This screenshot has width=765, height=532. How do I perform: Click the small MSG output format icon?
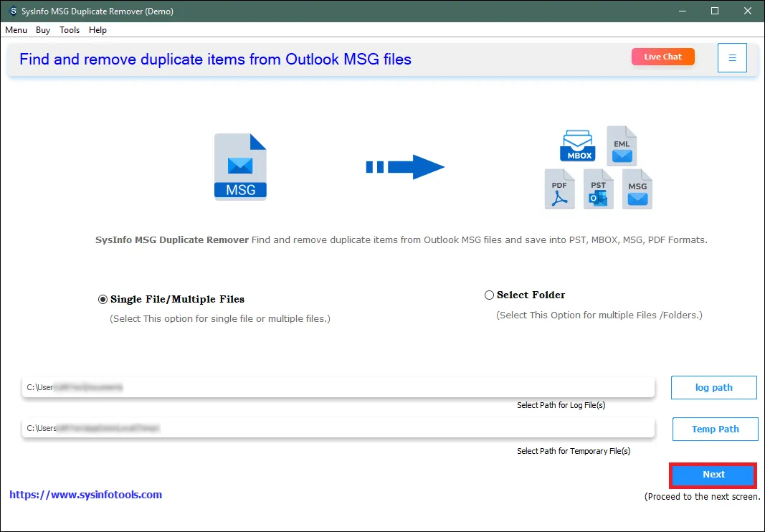[x=637, y=189]
